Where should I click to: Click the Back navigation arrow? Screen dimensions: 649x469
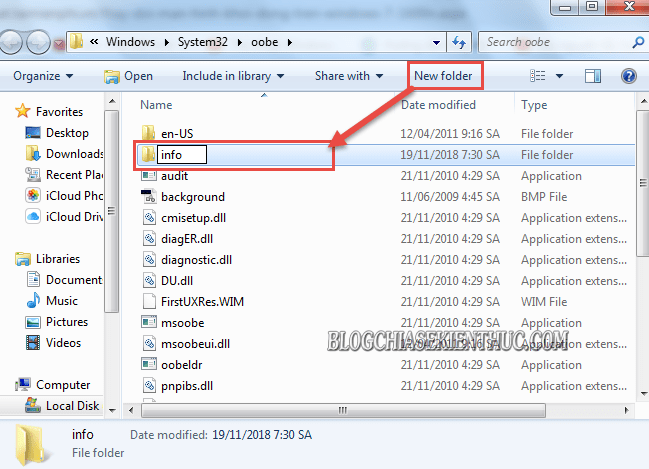coord(9,42)
